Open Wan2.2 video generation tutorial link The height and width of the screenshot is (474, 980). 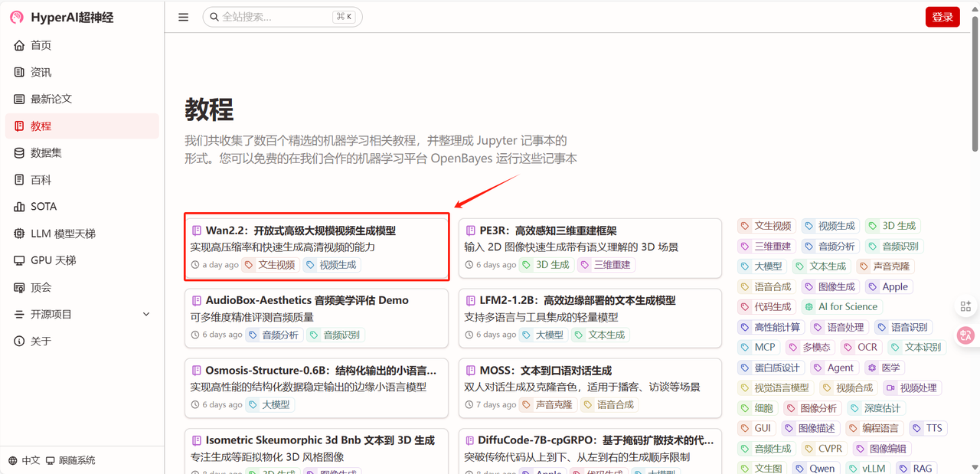tap(300, 230)
